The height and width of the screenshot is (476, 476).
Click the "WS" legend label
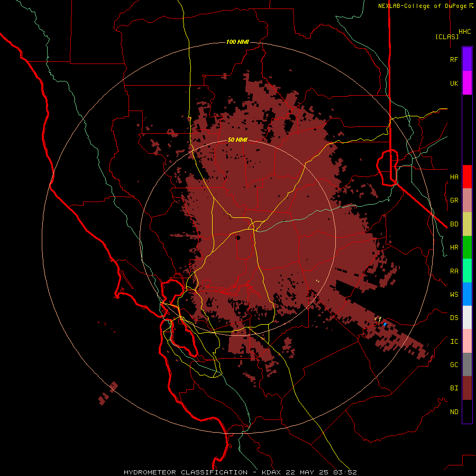tap(454, 294)
